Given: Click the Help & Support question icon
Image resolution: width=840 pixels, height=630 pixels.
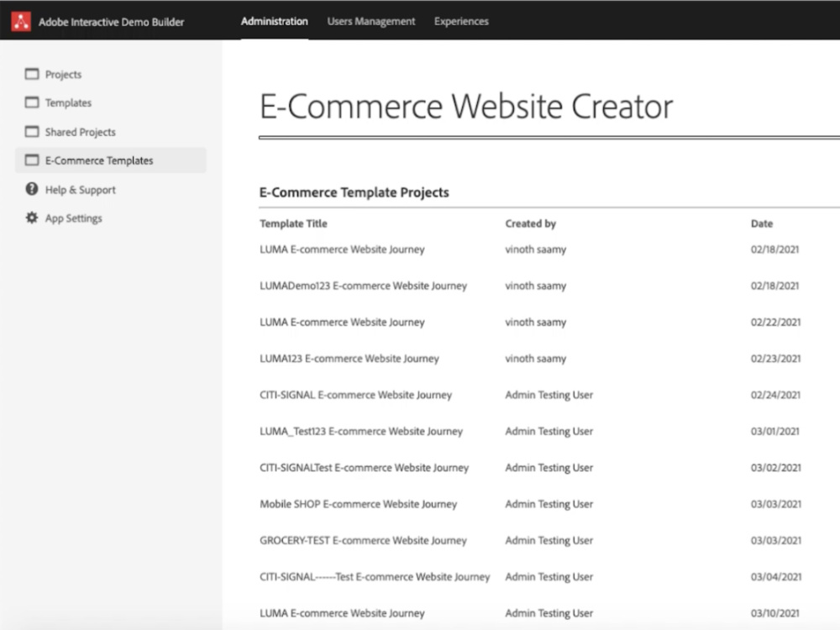Looking at the screenshot, I should point(32,188).
